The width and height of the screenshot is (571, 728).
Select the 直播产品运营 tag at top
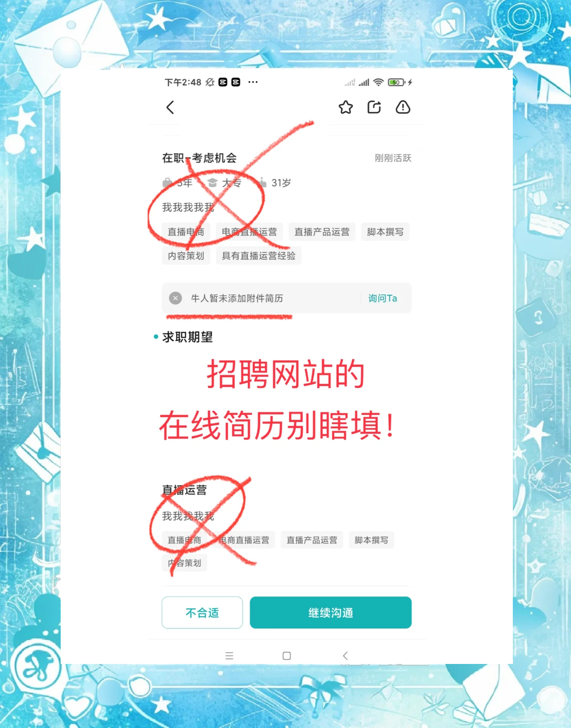(322, 232)
